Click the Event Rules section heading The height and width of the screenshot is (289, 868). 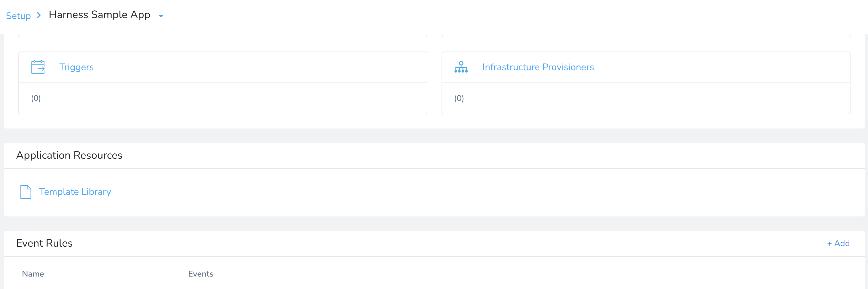click(x=44, y=243)
